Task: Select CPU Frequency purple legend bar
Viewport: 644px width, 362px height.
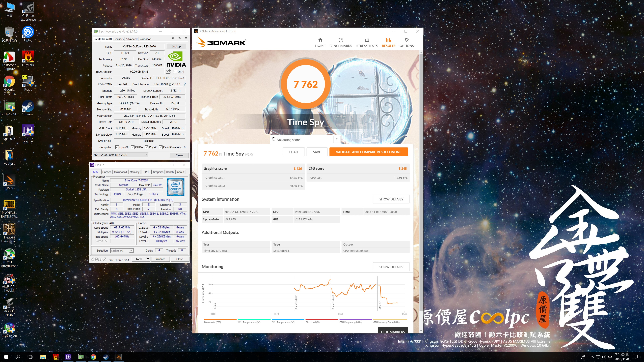Action: 356,319
